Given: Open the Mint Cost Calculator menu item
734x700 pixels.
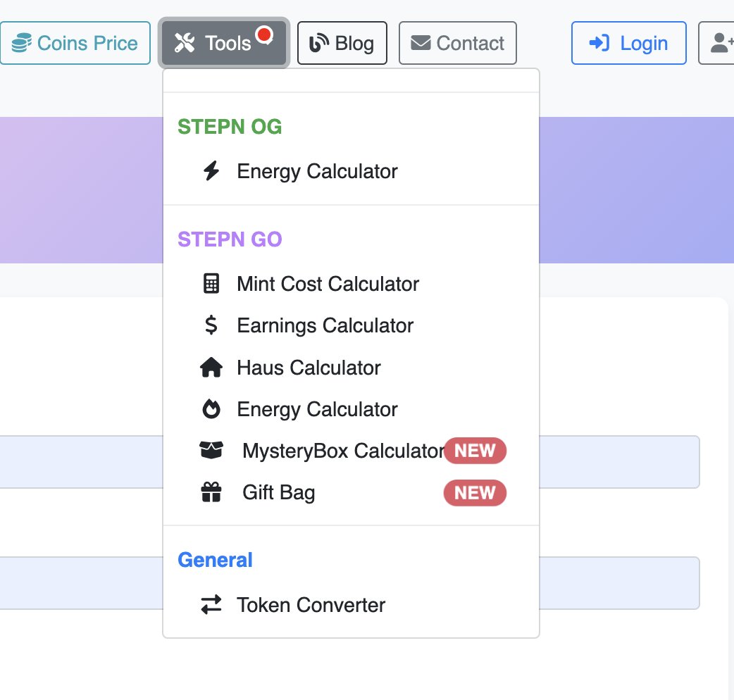Looking at the screenshot, I should (x=328, y=284).
